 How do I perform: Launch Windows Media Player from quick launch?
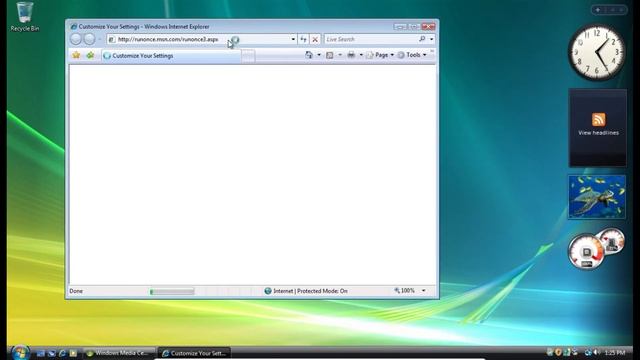click(x=73, y=353)
